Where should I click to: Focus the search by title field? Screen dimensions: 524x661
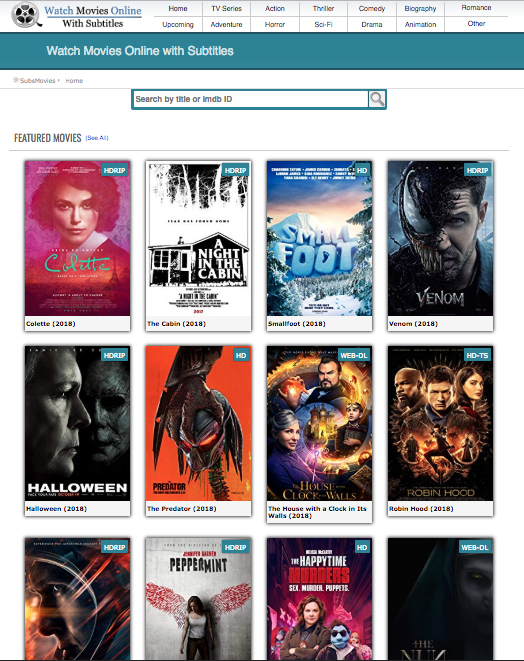click(x=251, y=99)
